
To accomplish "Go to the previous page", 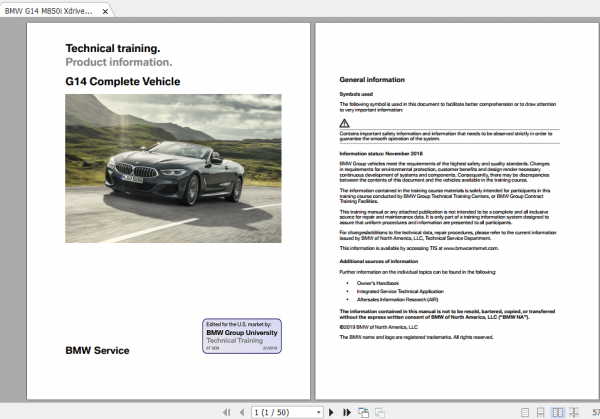I will [x=242, y=412].
